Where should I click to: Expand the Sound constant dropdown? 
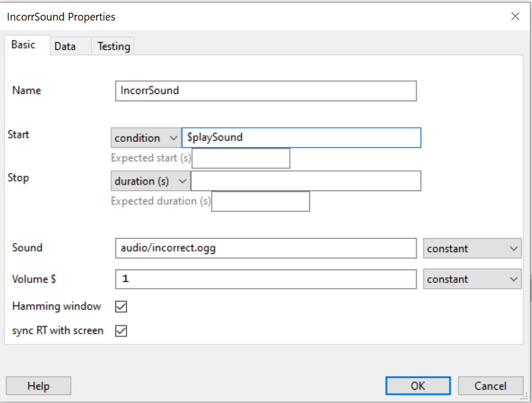pyautogui.click(x=472, y=248)
